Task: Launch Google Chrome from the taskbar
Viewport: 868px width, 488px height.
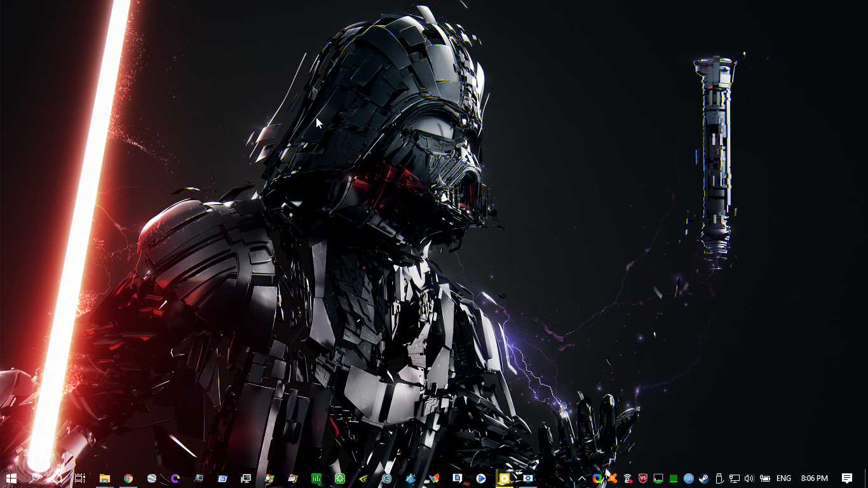Action: pyautogui.click(x=128, y=478)
